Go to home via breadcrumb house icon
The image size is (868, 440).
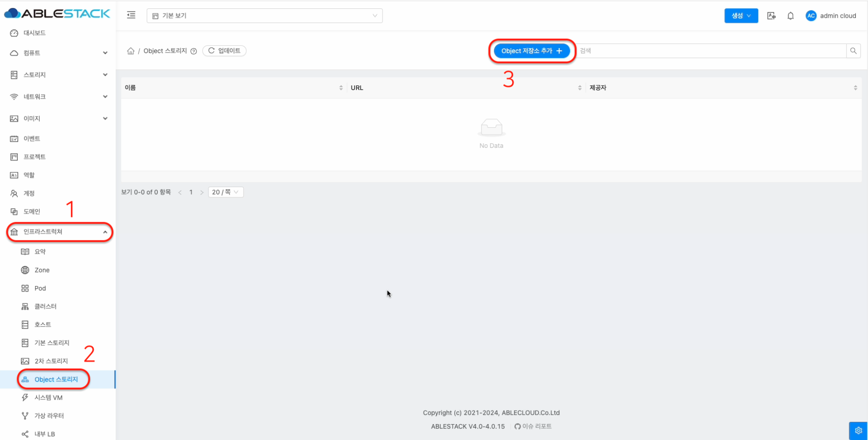pos(131,51)
